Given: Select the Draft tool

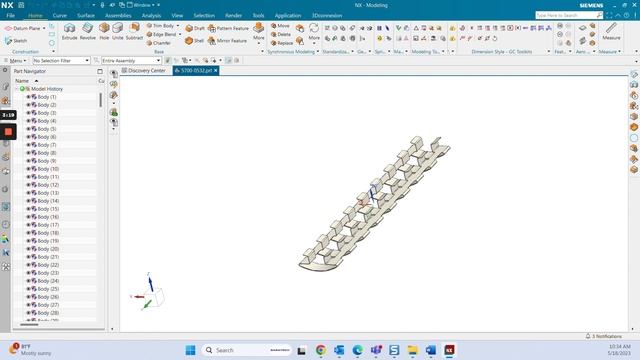Looking at the screenshot, I should tap(195, 28).
